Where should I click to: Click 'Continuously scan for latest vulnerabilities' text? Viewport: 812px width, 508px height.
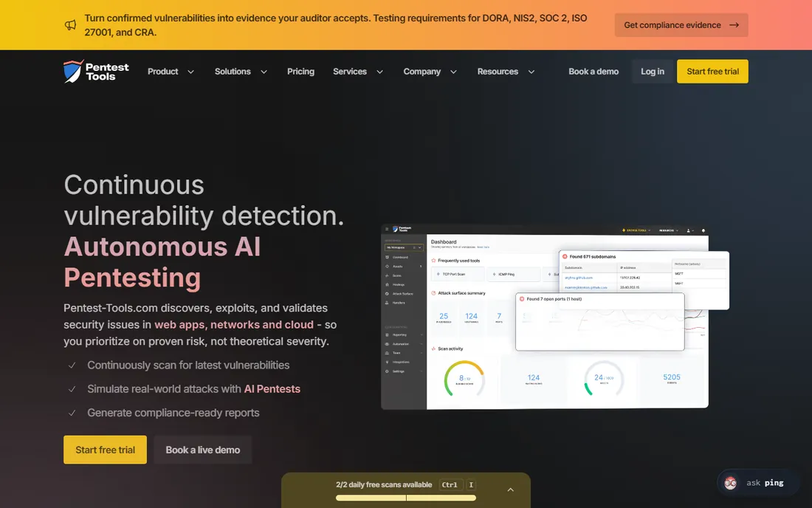coord(188,365)
